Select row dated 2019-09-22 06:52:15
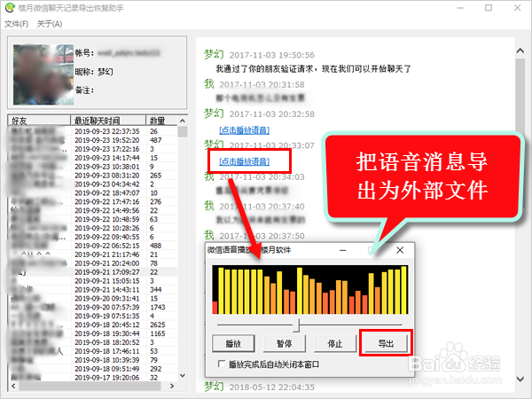The width and height of the screenshot is (532, 399). tap(92, 246)
